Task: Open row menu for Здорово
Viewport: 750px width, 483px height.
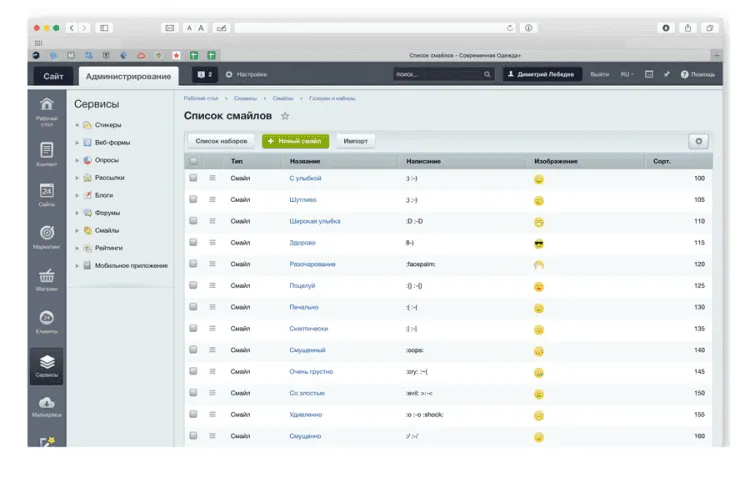Action: [x=212, y=242]
